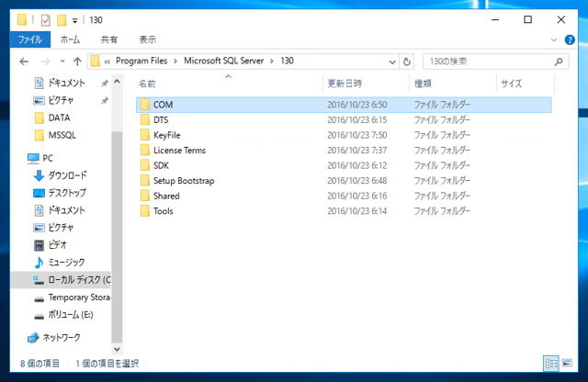Screen dimensions: 588x382
Task: Open デスクトップ in the navigation pane
Action: (x=67, y=193)
